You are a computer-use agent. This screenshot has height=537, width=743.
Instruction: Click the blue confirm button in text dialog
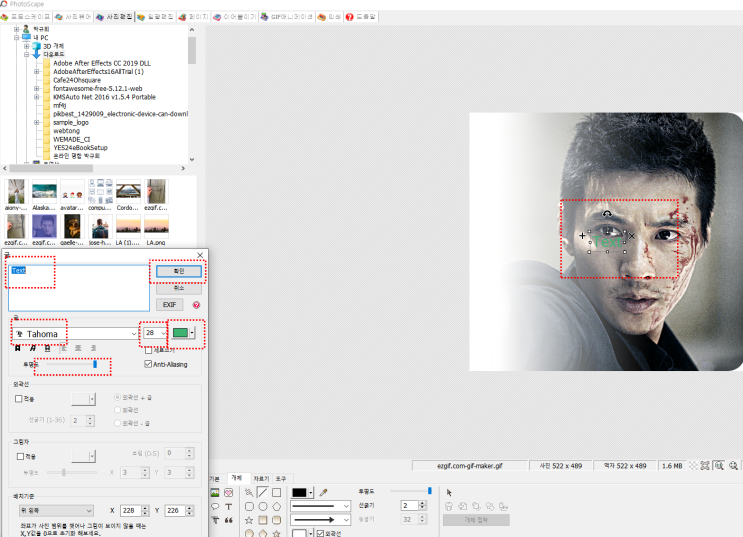pos(179,271)
